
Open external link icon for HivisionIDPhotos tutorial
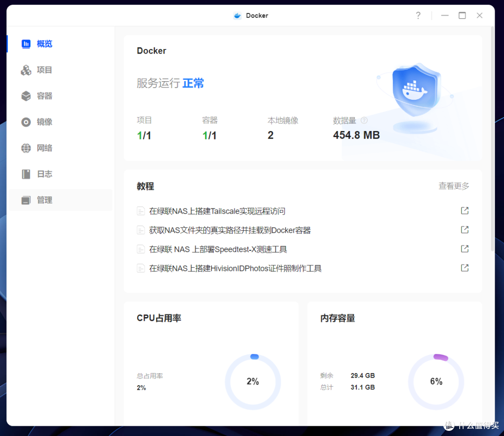[x=464, y=268]
